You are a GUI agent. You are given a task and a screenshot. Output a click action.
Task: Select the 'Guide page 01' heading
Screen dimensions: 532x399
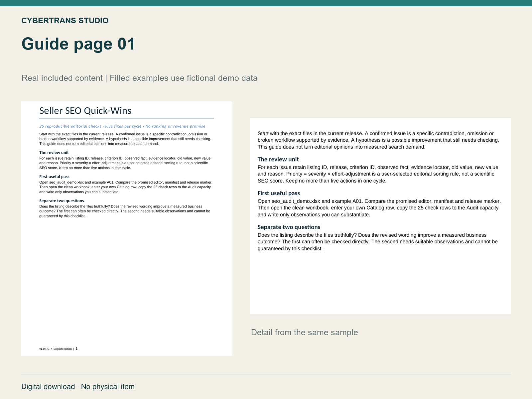tap(78, 44)
